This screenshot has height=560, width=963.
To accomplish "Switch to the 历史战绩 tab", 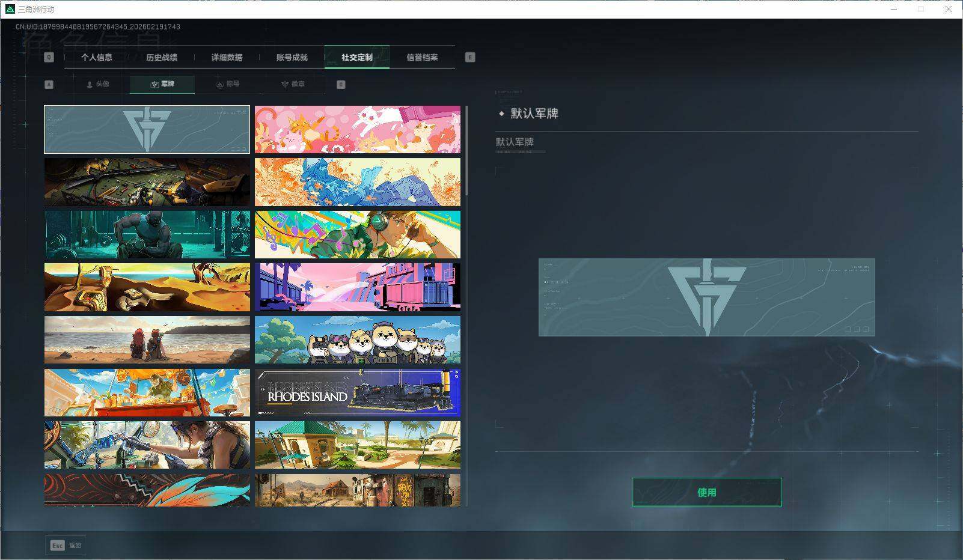I will tap(162, 58).
